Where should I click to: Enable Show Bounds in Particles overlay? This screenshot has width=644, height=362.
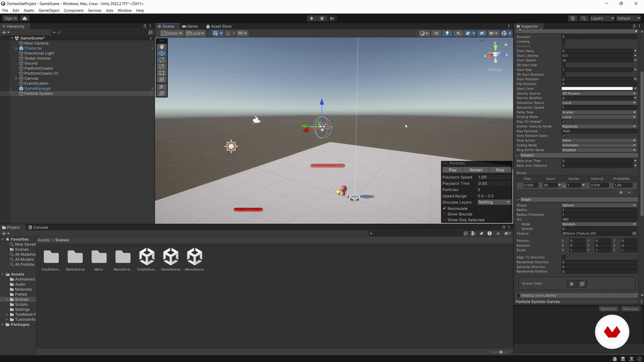(444, 214)
